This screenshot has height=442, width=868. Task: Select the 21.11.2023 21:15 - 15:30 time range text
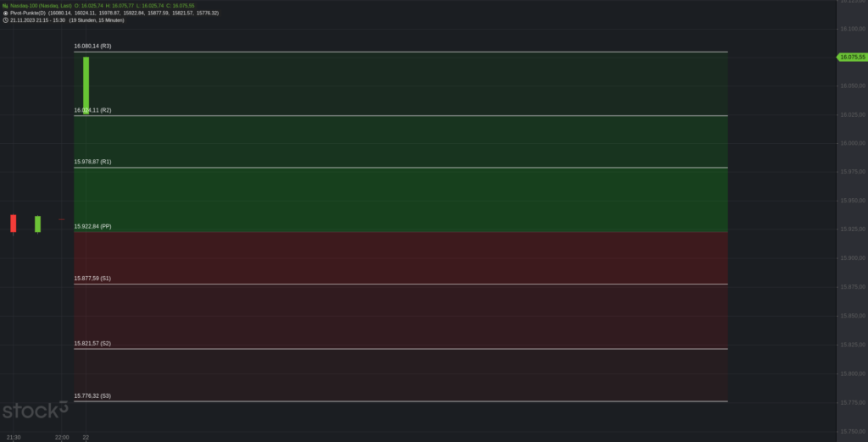coord(37,20)
